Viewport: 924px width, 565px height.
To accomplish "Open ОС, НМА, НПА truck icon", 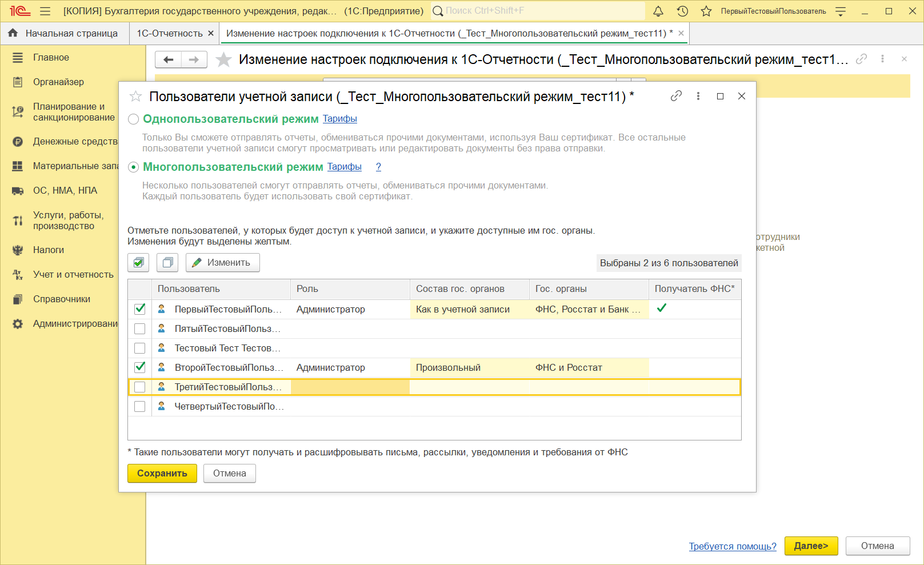I will pyautogui.click(x=18, y=191).
